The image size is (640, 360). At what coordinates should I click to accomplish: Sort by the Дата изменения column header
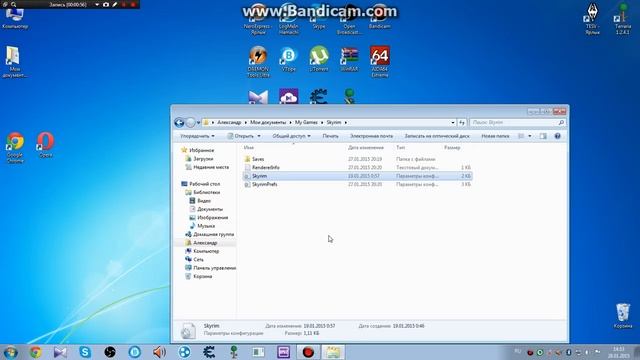(366, 147)
